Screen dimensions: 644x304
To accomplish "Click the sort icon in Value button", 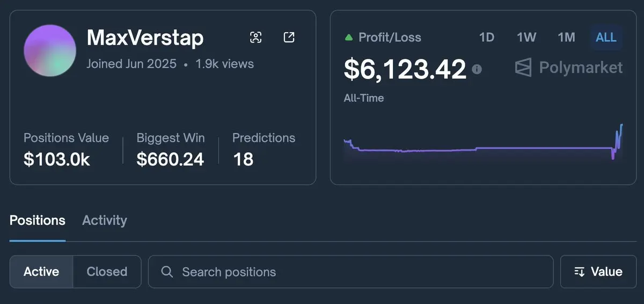I will (580, 272).
